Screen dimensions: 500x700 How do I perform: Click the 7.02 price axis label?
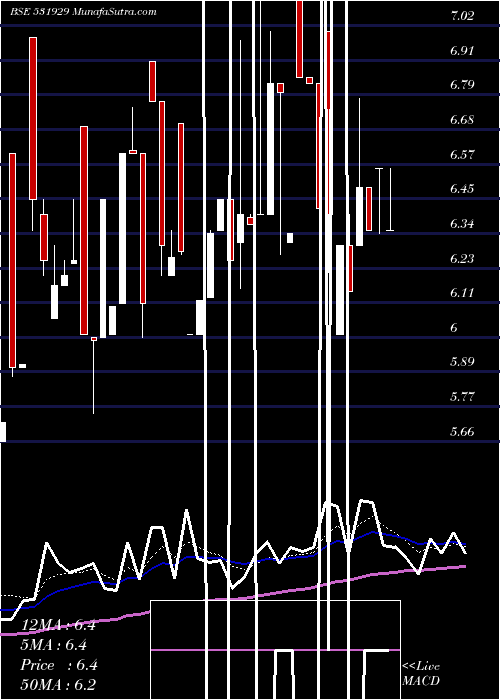tap(462, 16)
